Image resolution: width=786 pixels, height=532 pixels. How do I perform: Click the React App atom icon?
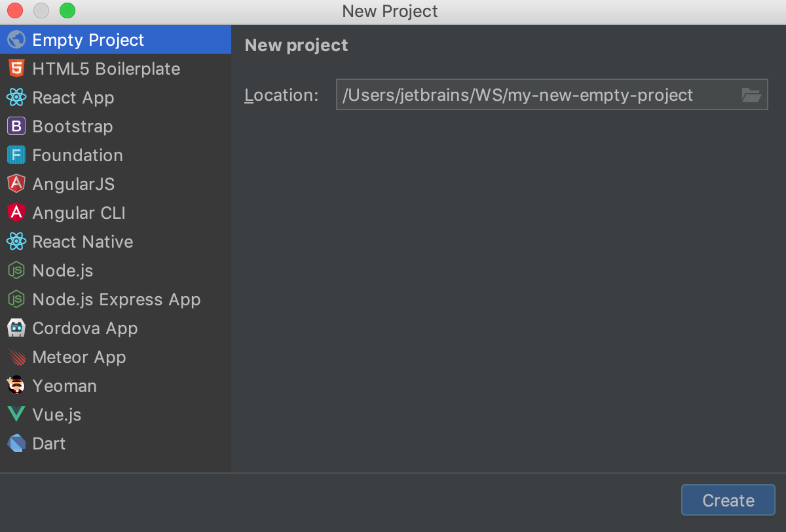16,98
